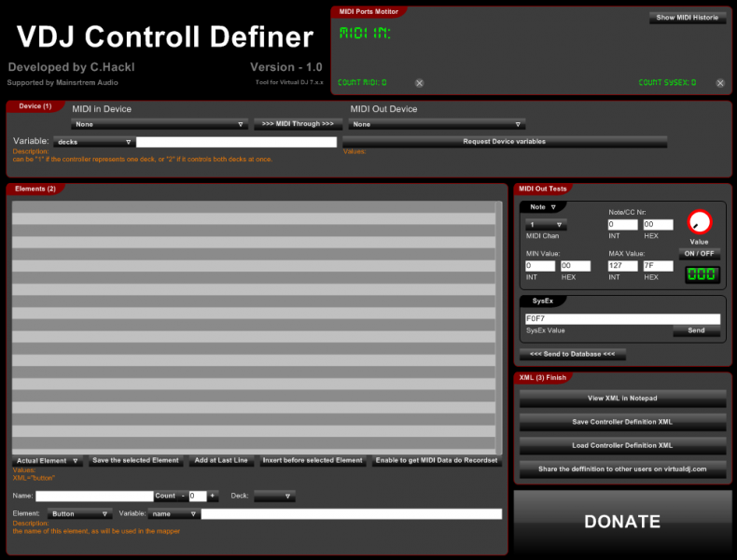Click the green 000 value display
The width and height of the screenshot is (737, 560).
[702, 274]
